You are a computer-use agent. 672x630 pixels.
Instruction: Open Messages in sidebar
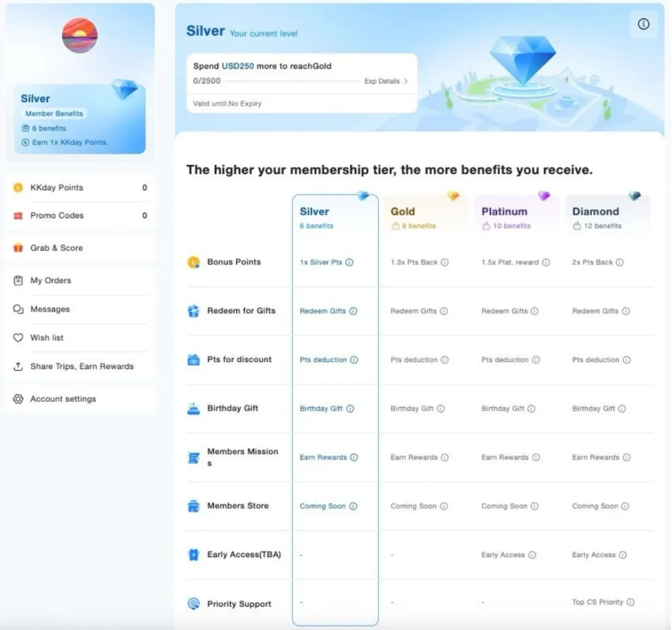(x=79, y=309)
